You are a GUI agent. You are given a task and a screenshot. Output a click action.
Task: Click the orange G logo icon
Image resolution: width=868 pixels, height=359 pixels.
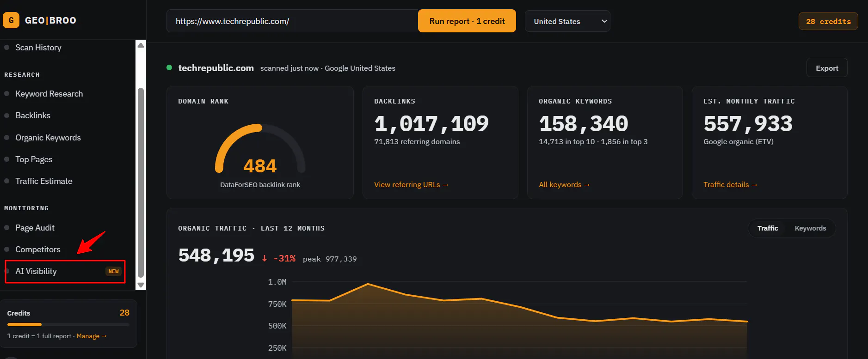point(11,20)
